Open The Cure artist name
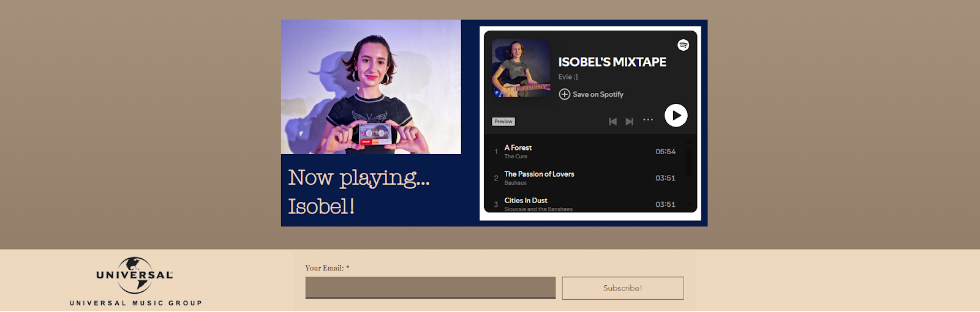Screen dimensions: 980x312 pyautogui.click(x=516, y=157)
